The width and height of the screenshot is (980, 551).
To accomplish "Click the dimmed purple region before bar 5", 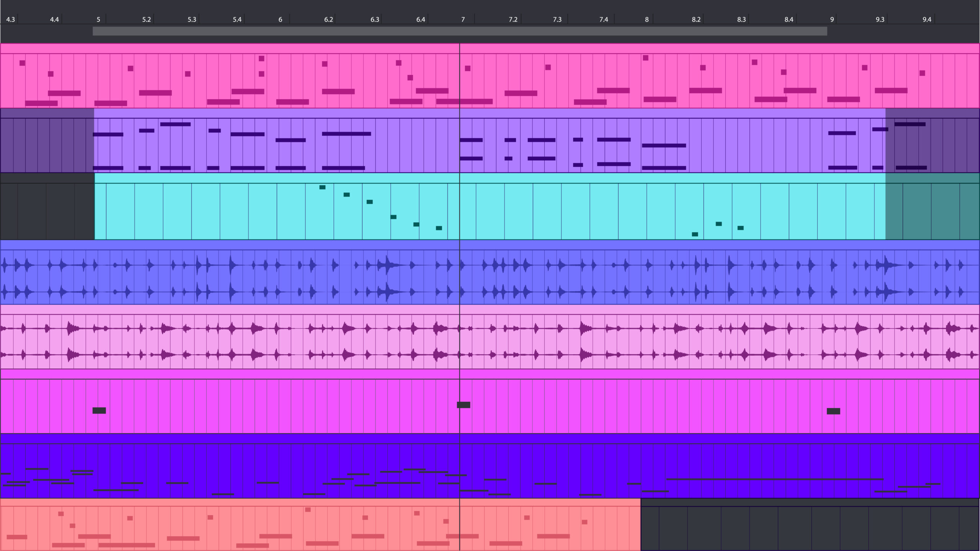I will click(x=46, y=142).
